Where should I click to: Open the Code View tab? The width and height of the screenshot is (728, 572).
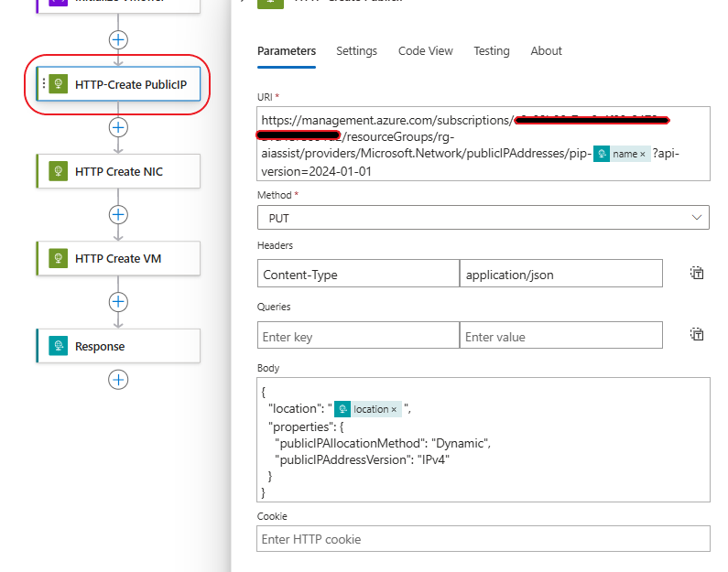(x=425, y=51)
